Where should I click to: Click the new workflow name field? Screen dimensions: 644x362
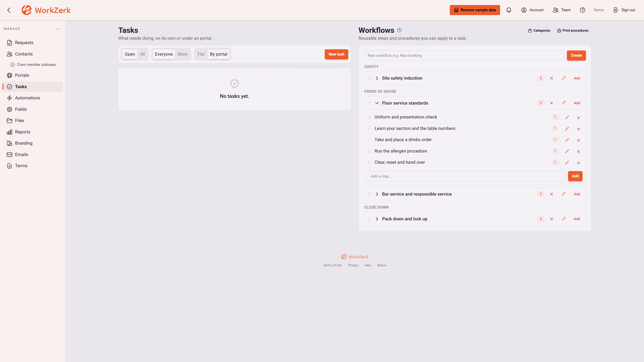click(464, 55)
